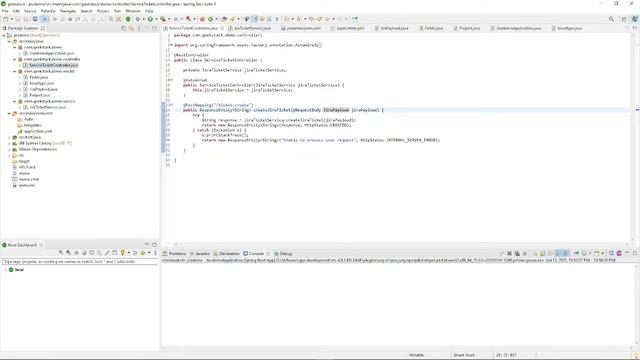Image resolution: width=640 pixels, height=360 pixels.
Task: Expand the Maven Dependencies node
Action: click(x=9, y=149)
